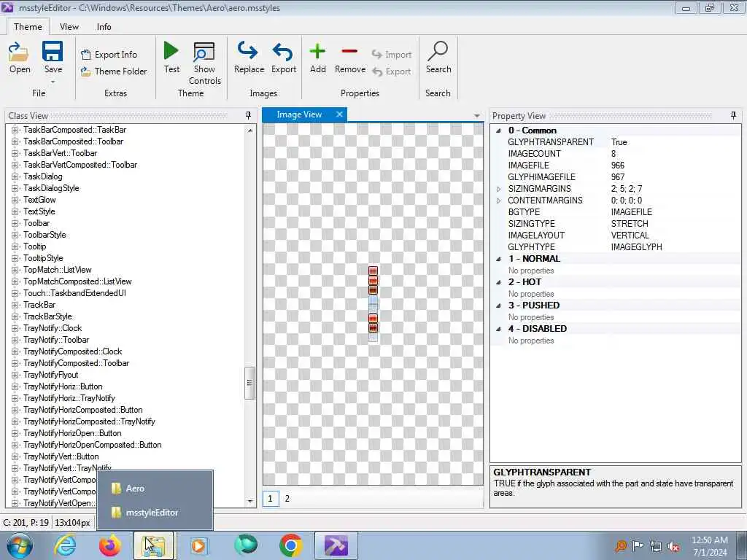Click Export Info in Extras group
This screenshot has width=747, height=560.
pos(109,54)
